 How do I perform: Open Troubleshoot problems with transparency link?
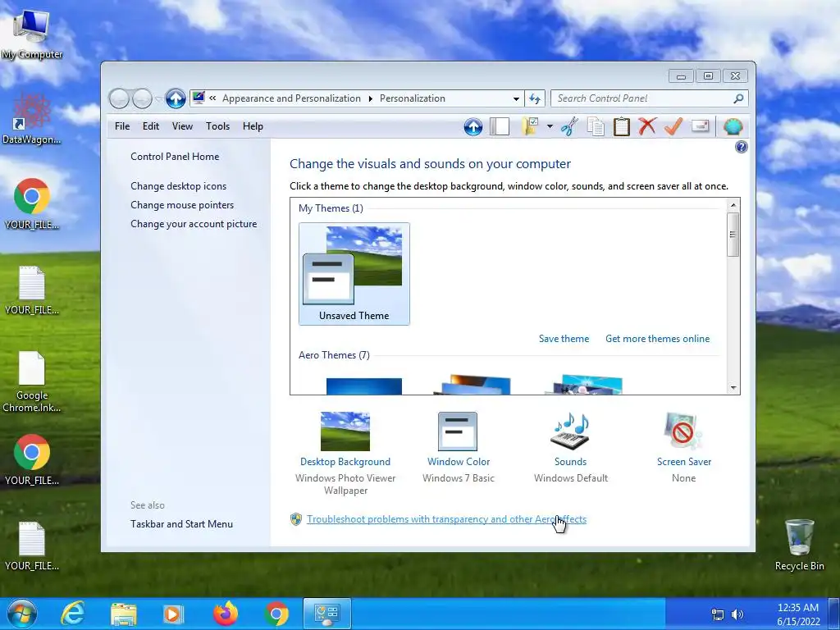(446, 519)
